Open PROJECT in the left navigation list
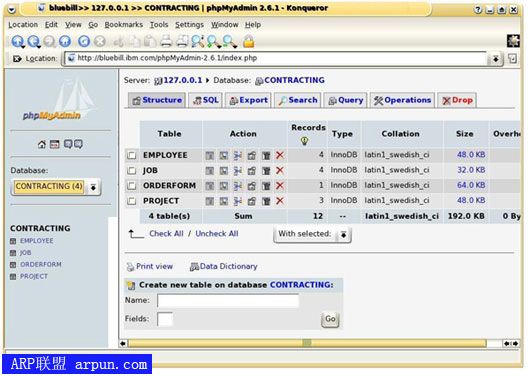Screen dimensions: 530x376 pyautogui.click(x=33, y=276)
